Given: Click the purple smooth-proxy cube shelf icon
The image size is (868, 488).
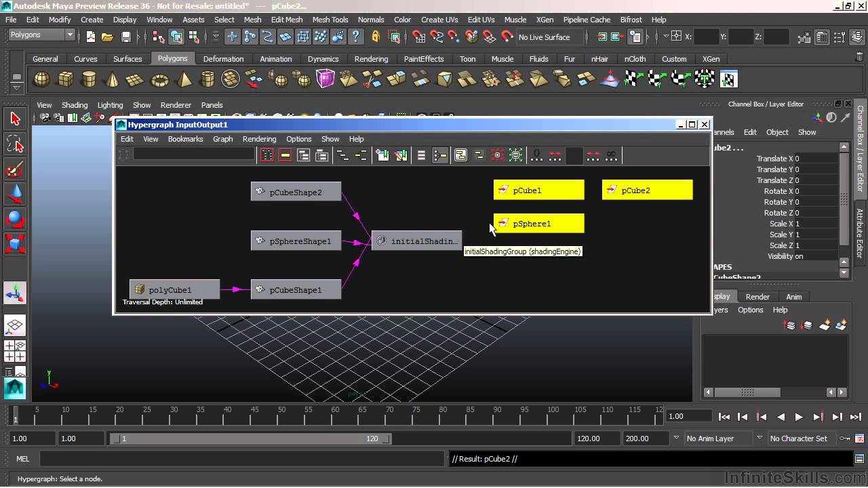Looking at the screenshot, I should point(325,79).
